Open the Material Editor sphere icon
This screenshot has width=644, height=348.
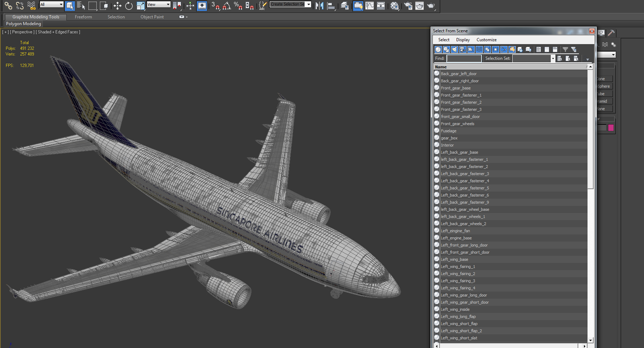pyautogui.click(x=394, y=6)
